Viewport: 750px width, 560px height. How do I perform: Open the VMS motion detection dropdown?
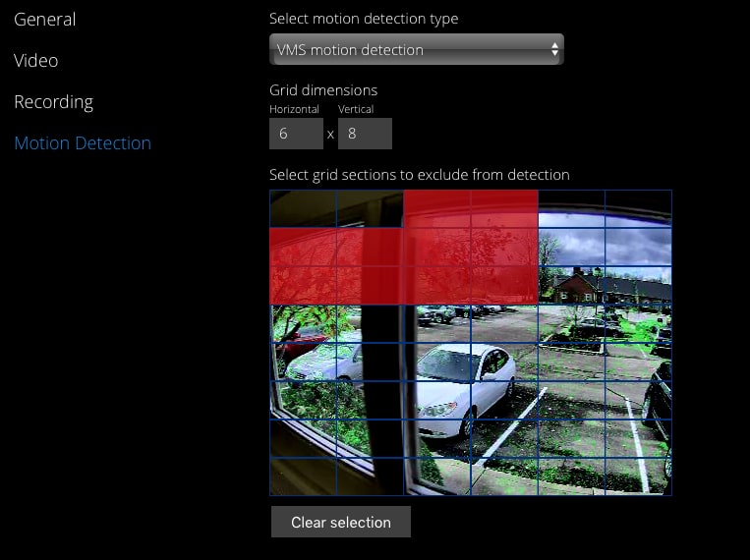click(x=417, y=49)
